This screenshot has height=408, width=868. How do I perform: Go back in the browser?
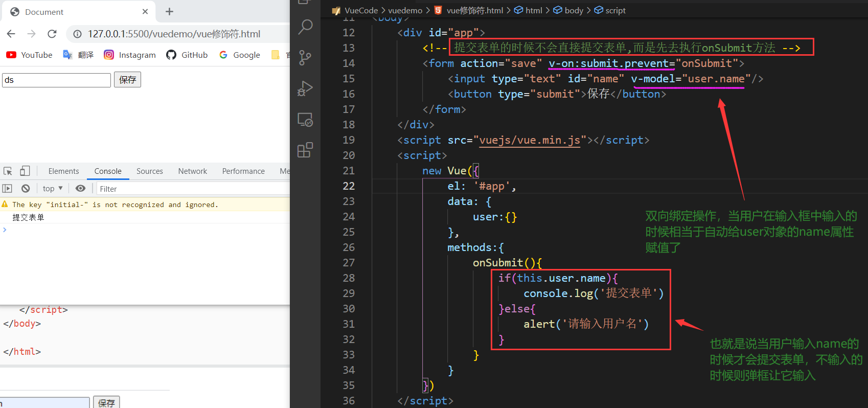(x=11, y=34)
